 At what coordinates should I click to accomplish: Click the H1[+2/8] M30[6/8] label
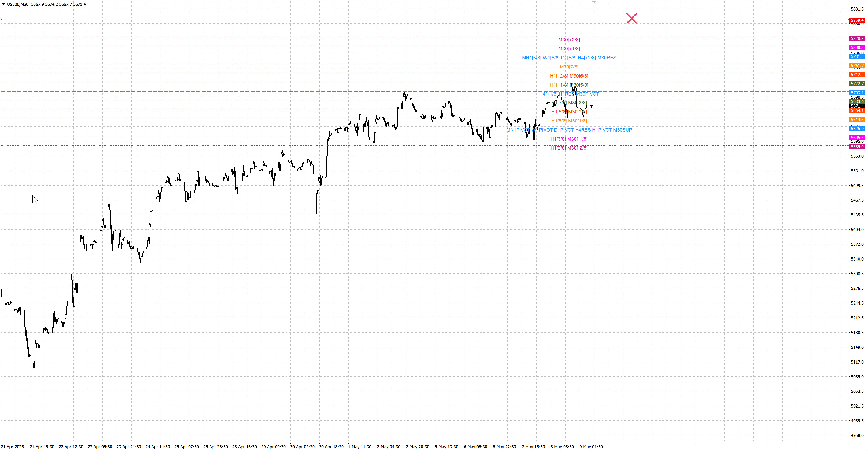(x=569, y=76)
